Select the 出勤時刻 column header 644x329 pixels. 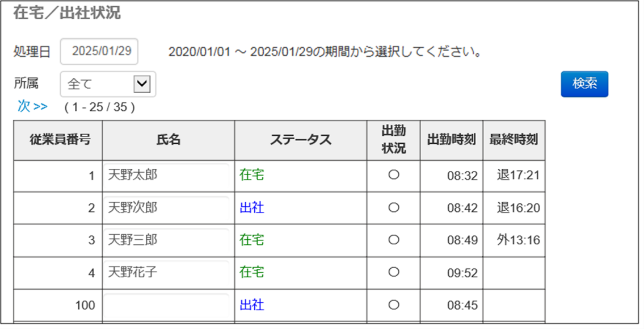451,139
